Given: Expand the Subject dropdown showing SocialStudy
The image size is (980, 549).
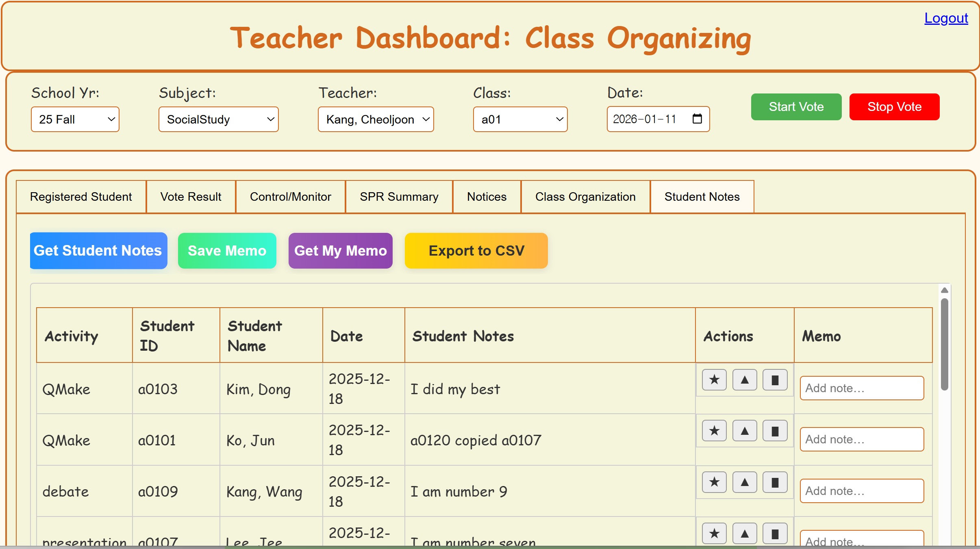Looking at the screenshot, I should 218,119.
